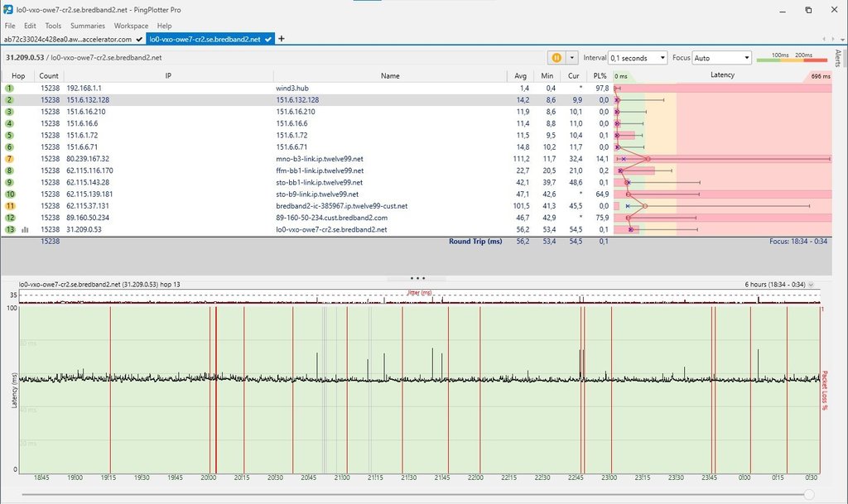848x504 pixels.
Task: Select the hop 7 row mno-b3-link.ip.twelve99.net
Action: click(x=319, y=159)
